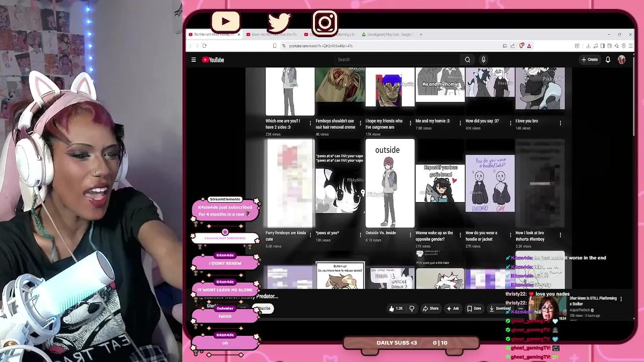Open the Leo AI sparkle icon
644x362 pixels.
pyautogui.click(x=617, y=46)
